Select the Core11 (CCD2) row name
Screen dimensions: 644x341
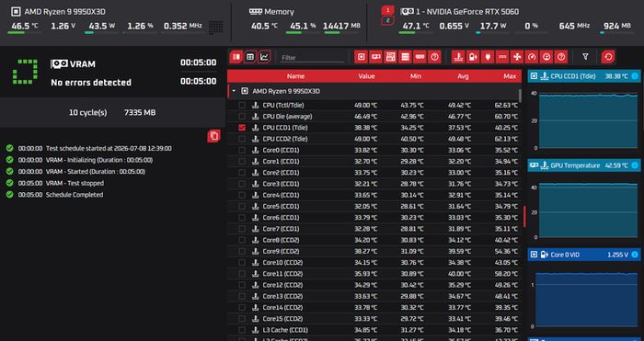pos(282,274)
